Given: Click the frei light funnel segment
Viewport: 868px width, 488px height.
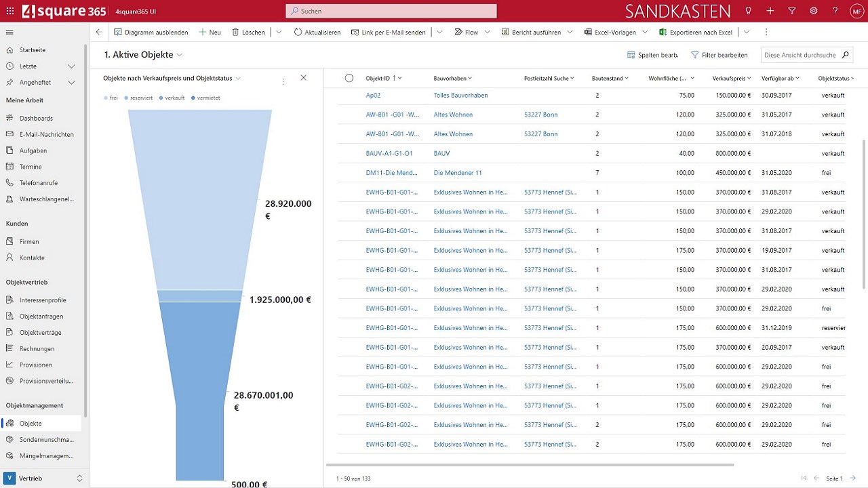Looking at the screenshot, I should point(200,200).
